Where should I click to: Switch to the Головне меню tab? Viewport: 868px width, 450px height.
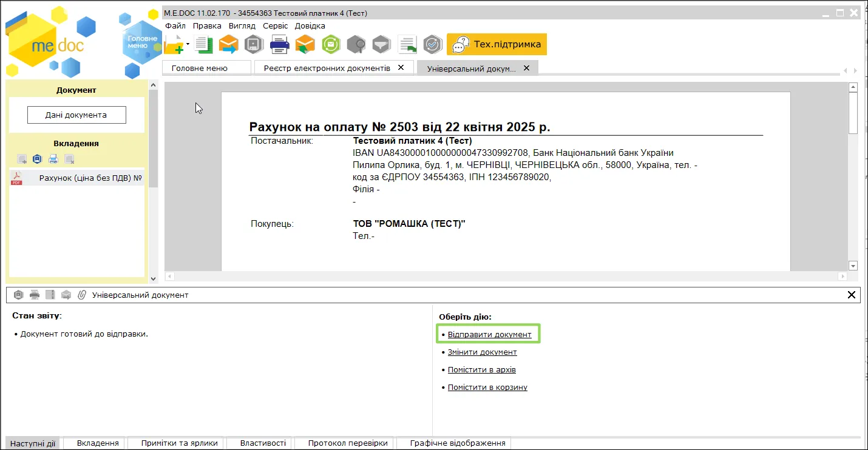point(207,68)
